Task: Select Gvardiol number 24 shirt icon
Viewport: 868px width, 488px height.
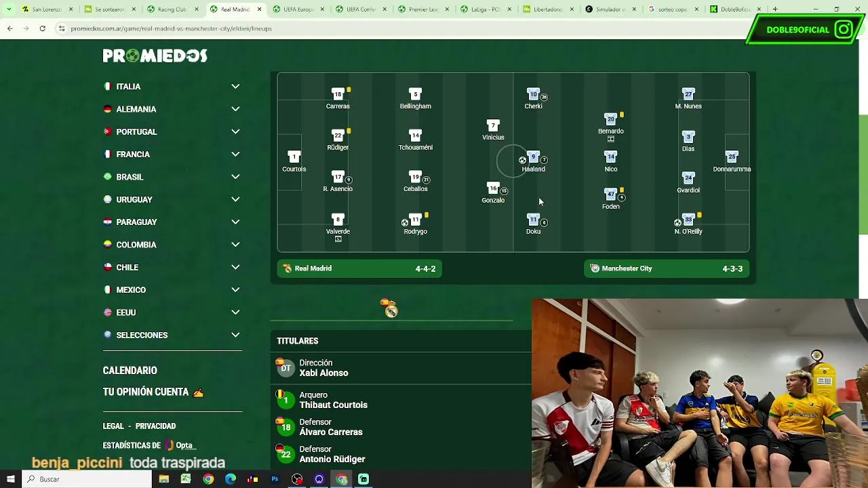Action: point(688,178)
